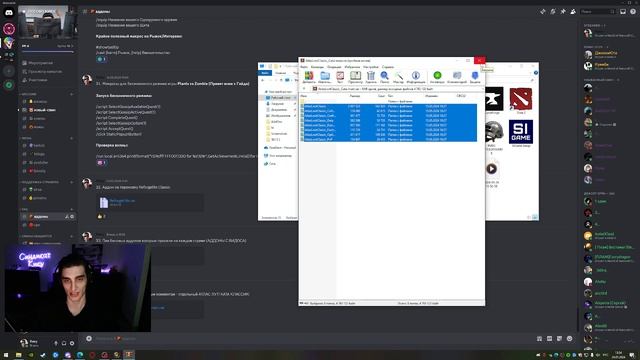This screenshot has width=640, height=360.
Task: Open WinRAR Help (Справка) menu
Action: click(x=388, y=67)
